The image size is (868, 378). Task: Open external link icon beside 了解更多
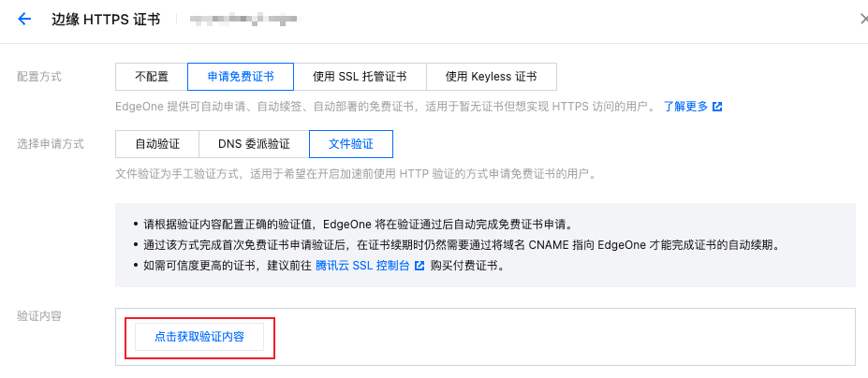coord(717,107)
